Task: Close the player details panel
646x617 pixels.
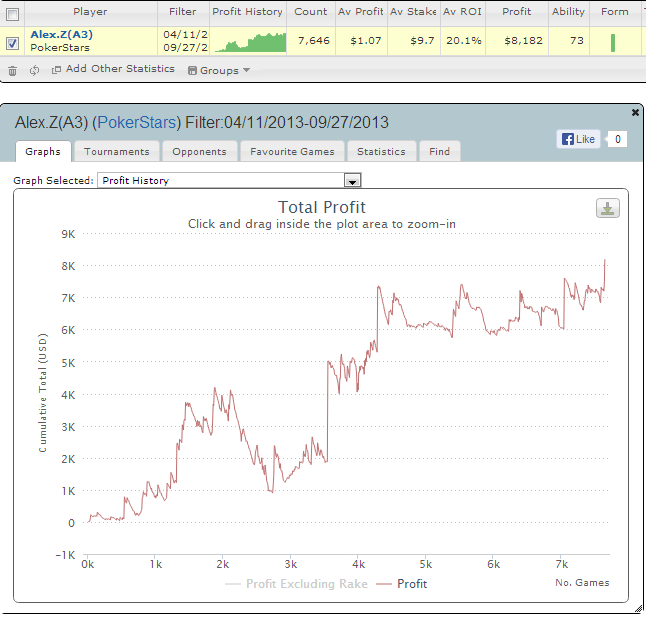Action: 635,112
